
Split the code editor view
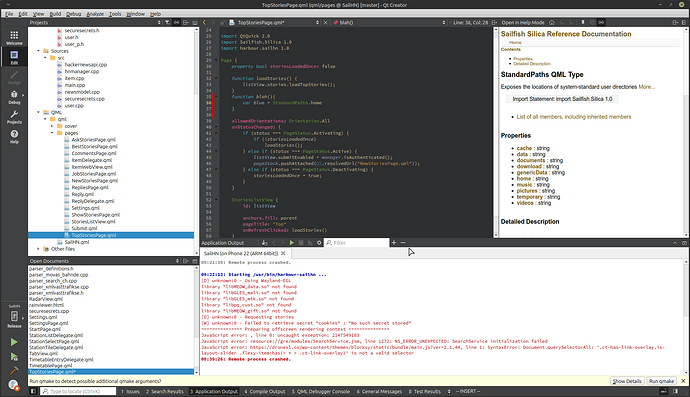(495, 22)
